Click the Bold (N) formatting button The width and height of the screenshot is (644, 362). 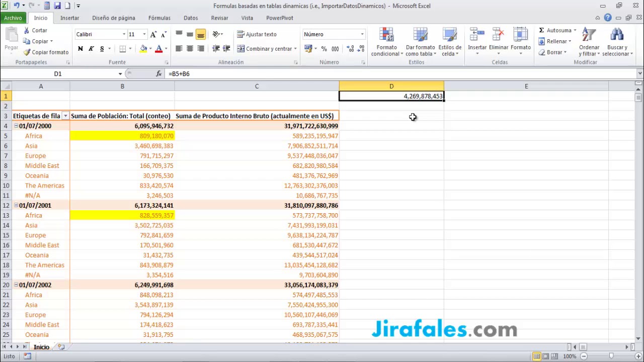[80, 49]
